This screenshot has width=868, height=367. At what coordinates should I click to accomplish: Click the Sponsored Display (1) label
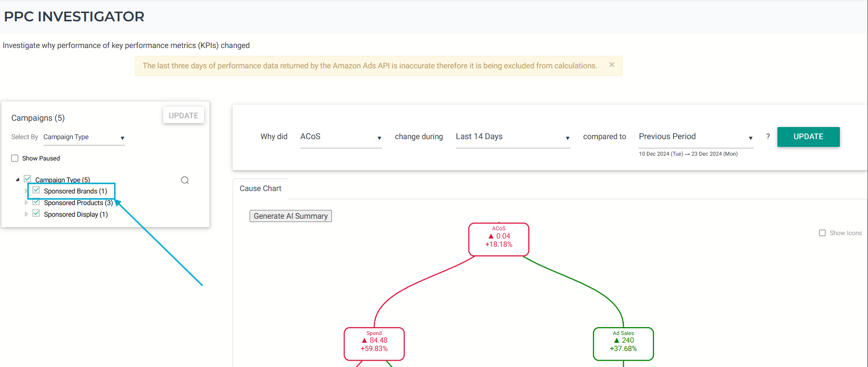point(76,214)
